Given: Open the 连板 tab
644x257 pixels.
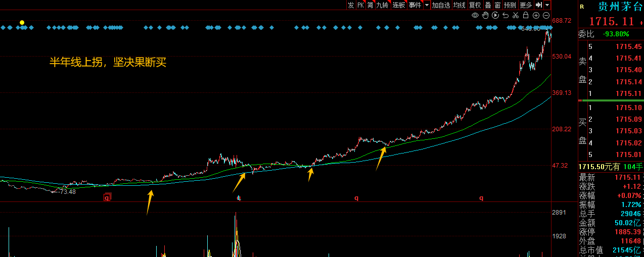Looking at the screenshot, I should coord(399,5).
